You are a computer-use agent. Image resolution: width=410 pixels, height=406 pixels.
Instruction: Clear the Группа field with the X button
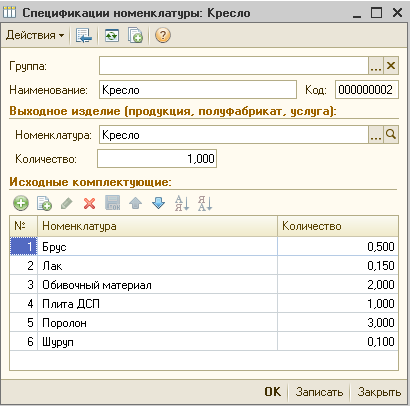pyautogui.click(x=391, y=65)
